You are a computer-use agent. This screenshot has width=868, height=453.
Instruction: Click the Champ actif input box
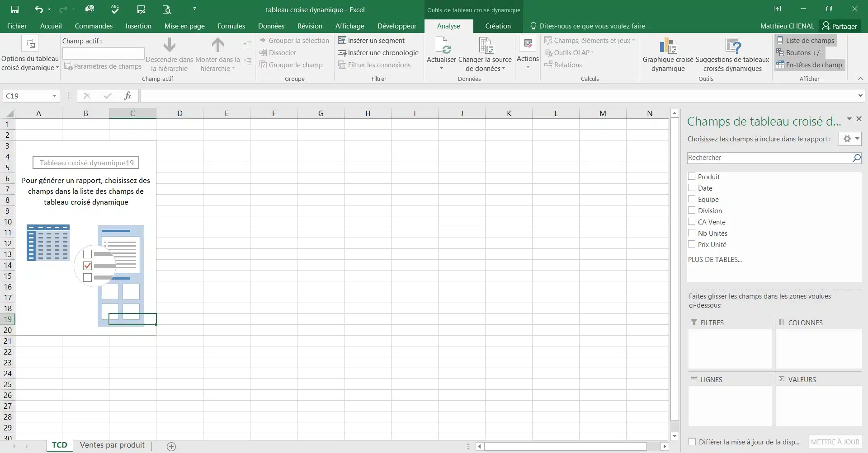coord(103,53)
